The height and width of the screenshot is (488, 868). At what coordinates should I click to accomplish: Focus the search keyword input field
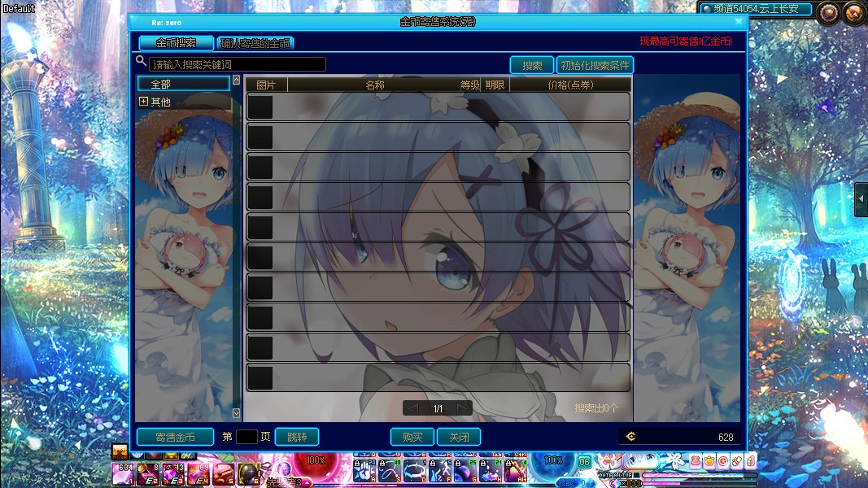tap(237, 65)
